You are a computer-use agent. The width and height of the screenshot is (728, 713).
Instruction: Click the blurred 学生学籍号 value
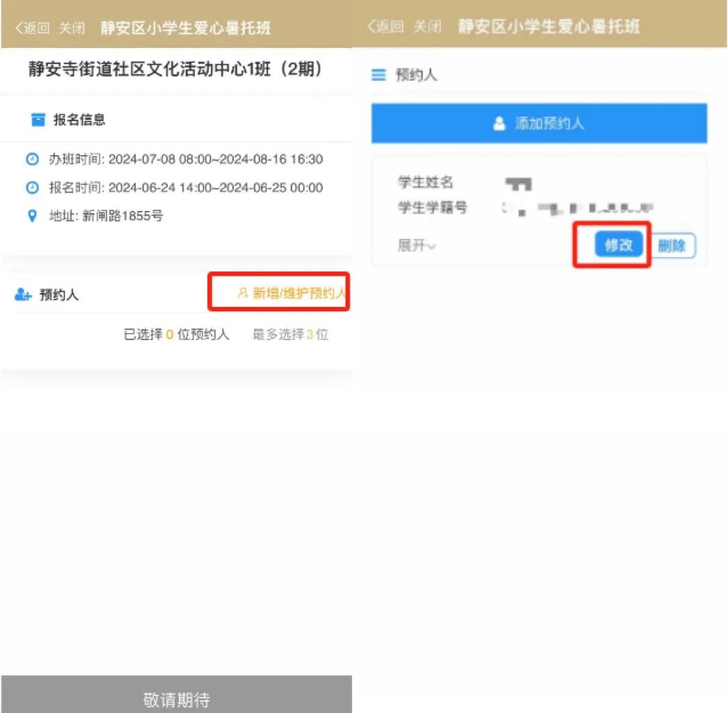578,207
